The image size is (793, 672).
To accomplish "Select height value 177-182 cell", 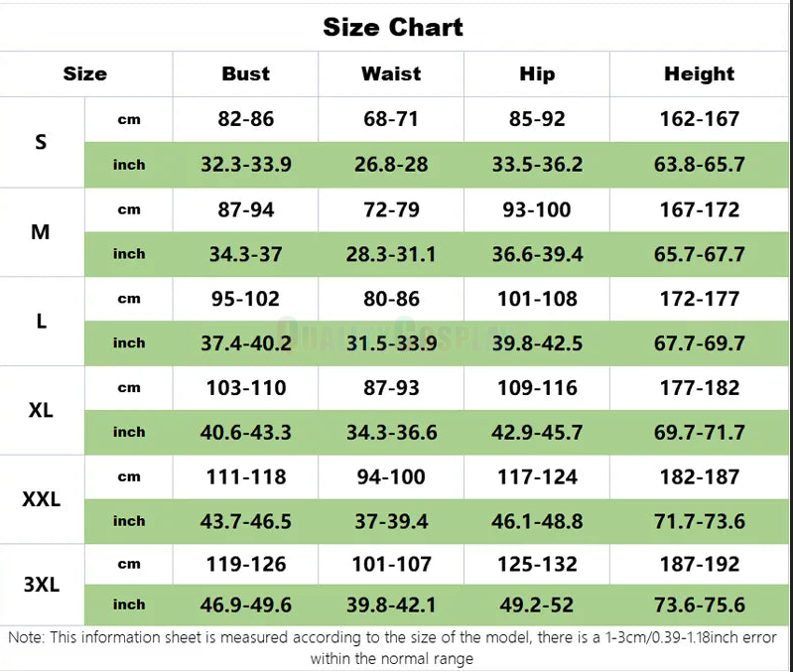I will coord(700,388).
